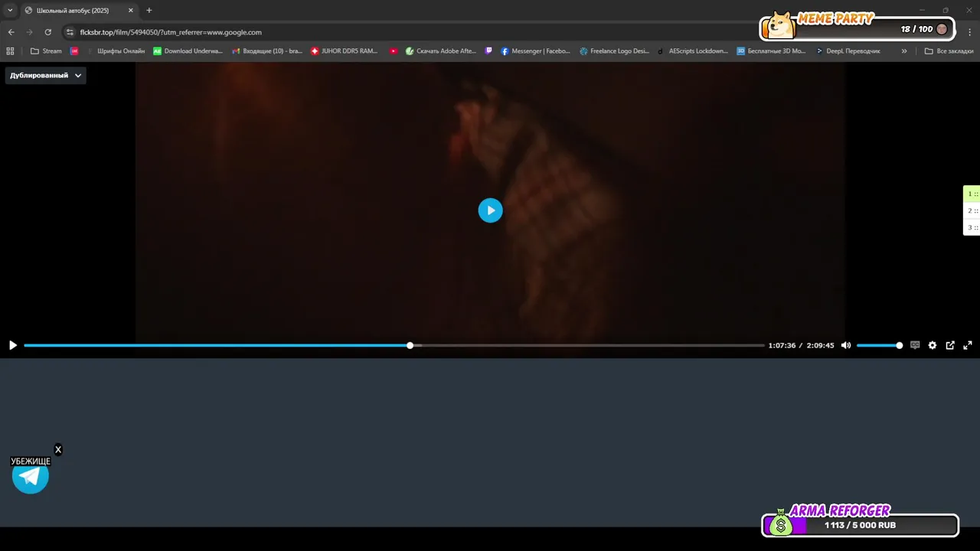Open the tab search dropdown
This screenshot has width=980, height=551.
10,11
